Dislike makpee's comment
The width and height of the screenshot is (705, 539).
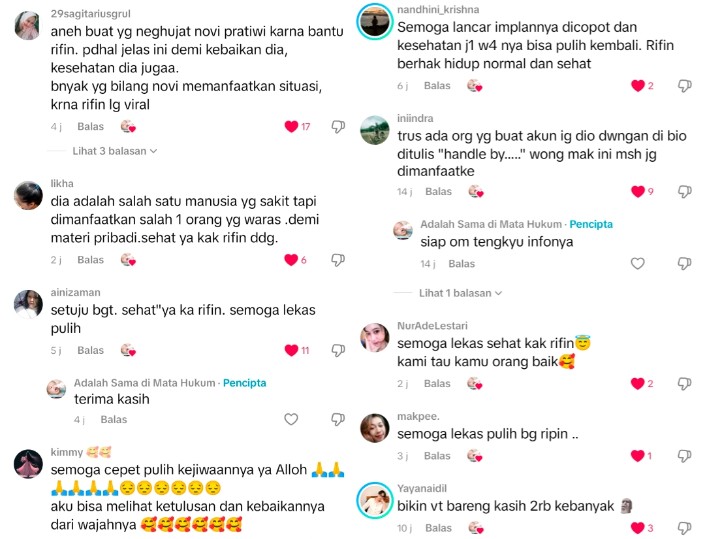[x=684, y=456]
